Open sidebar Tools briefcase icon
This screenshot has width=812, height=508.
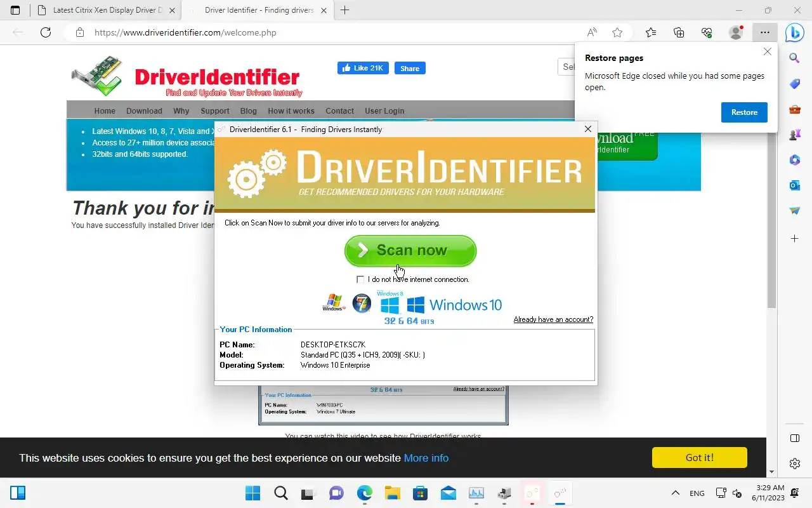click(794, 109)
